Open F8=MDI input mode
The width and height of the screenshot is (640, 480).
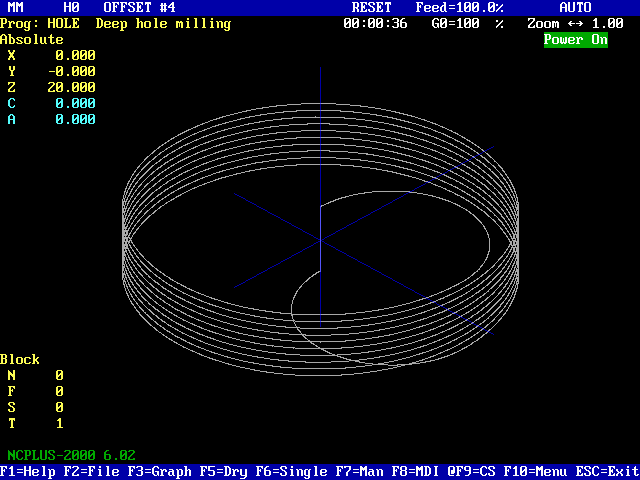(x=416, y=472)
